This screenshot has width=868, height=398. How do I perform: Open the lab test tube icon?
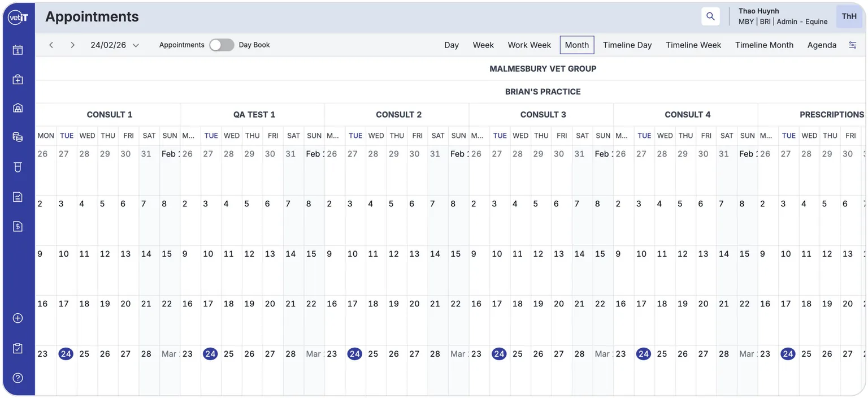click(18, 167)
